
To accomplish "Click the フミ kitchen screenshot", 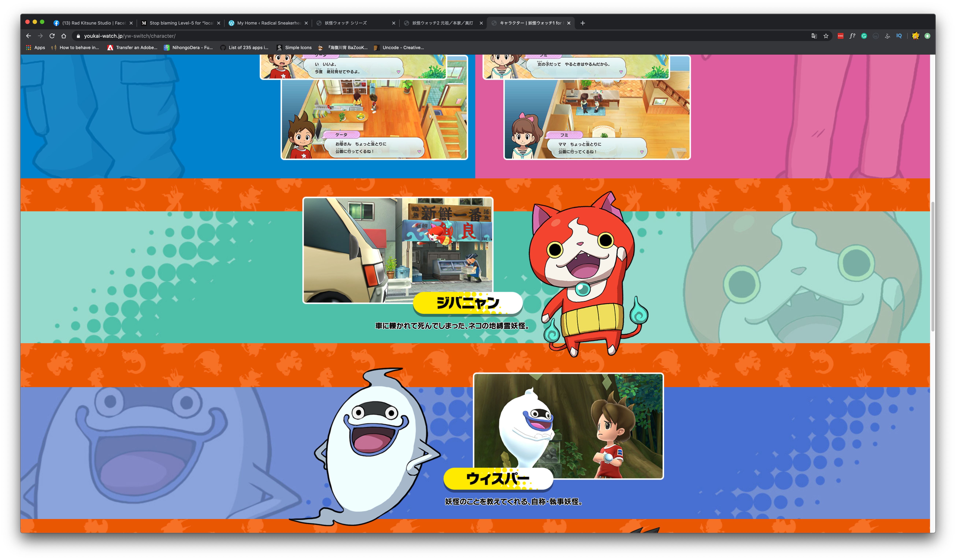I will [597, 119].
